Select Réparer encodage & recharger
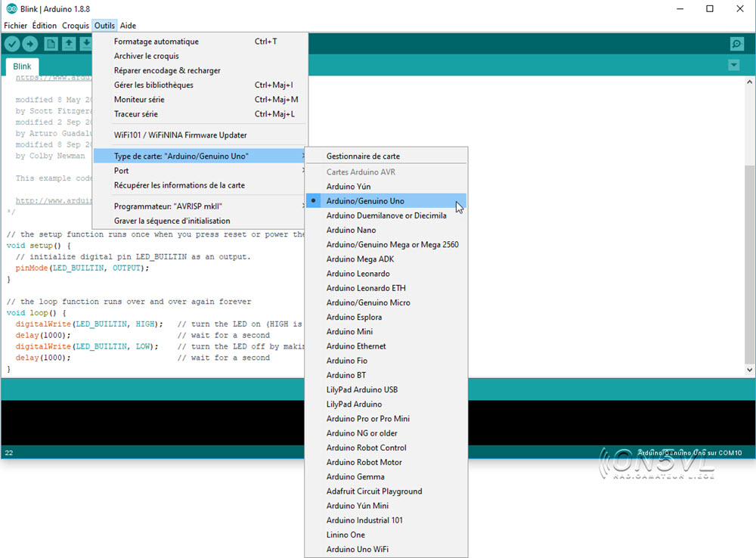756x558 pixels. [x=200, y=70]
